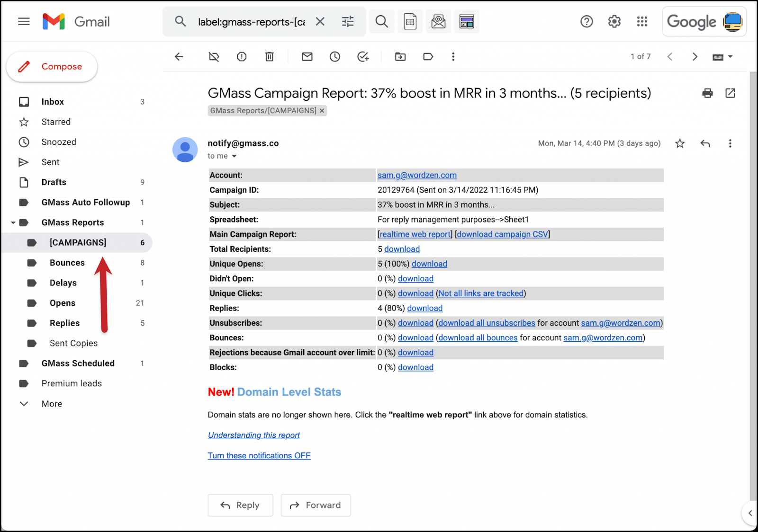Download Unique Opens list
The image size is (758, 532).
point(429,264)
